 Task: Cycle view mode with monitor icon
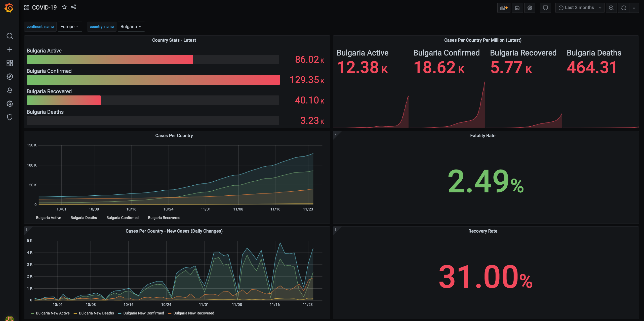click(545, 8)
